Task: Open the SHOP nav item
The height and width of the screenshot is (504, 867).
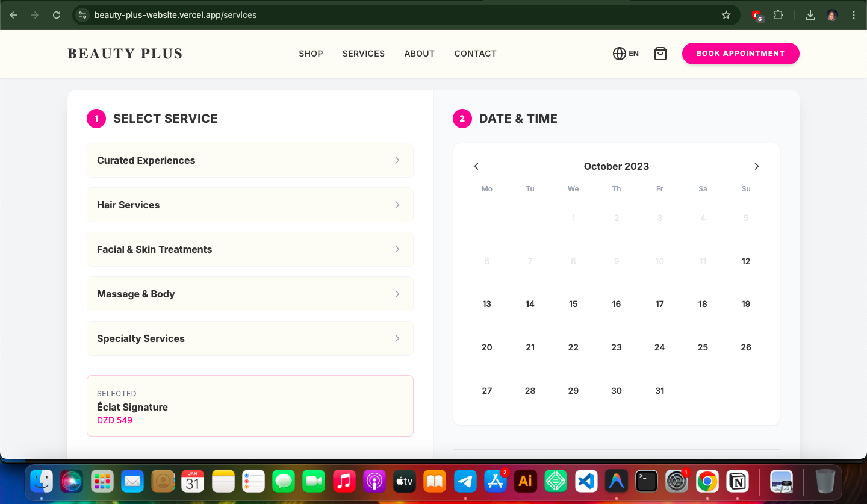Action: (311, 54)
